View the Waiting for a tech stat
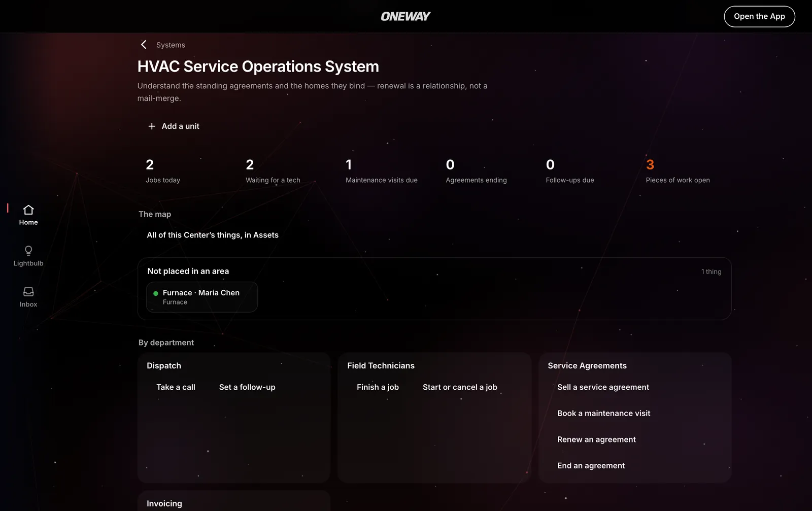 [273, 171]
